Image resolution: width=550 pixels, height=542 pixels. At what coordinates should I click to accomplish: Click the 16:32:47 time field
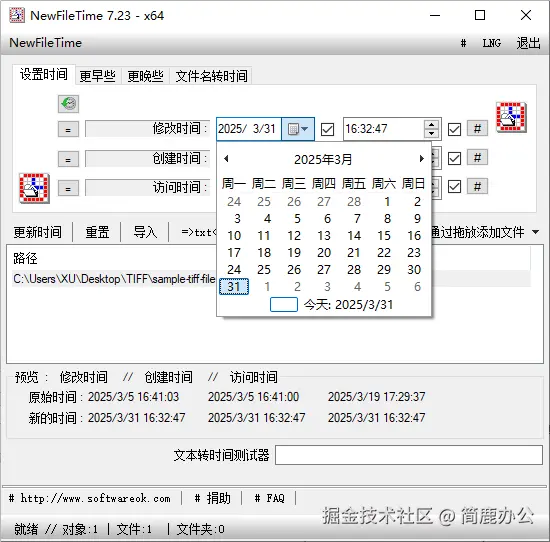[384, 129]
